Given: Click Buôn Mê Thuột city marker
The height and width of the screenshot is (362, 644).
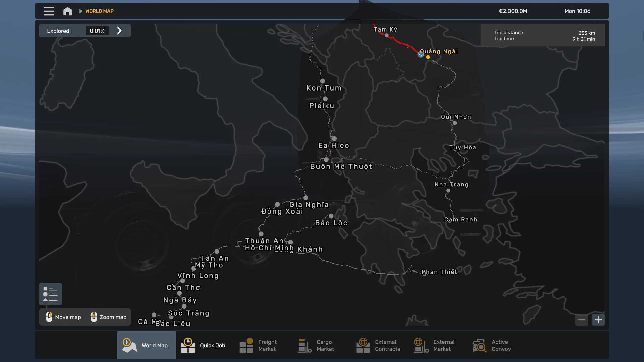Looking at the screenshot, I should [326, 160].
